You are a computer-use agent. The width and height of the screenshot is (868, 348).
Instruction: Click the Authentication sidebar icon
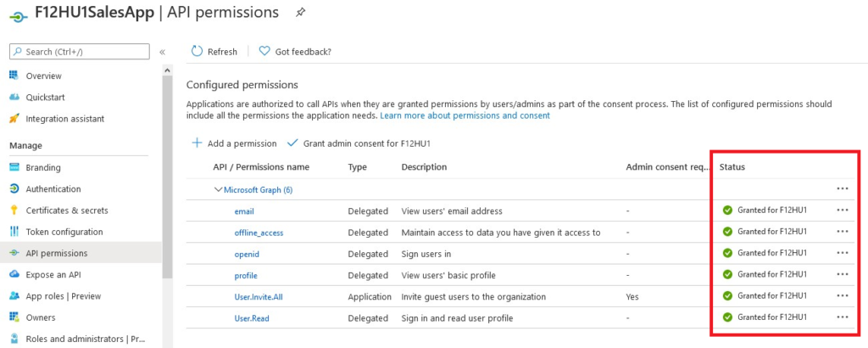coord(14,189)
